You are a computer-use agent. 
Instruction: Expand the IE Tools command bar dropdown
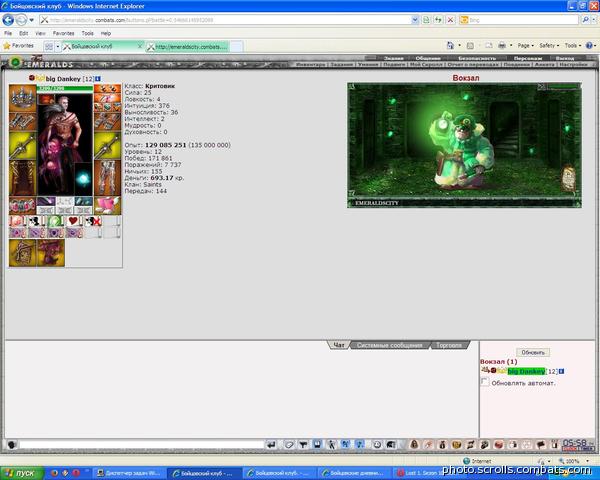(x=573, y=46)
